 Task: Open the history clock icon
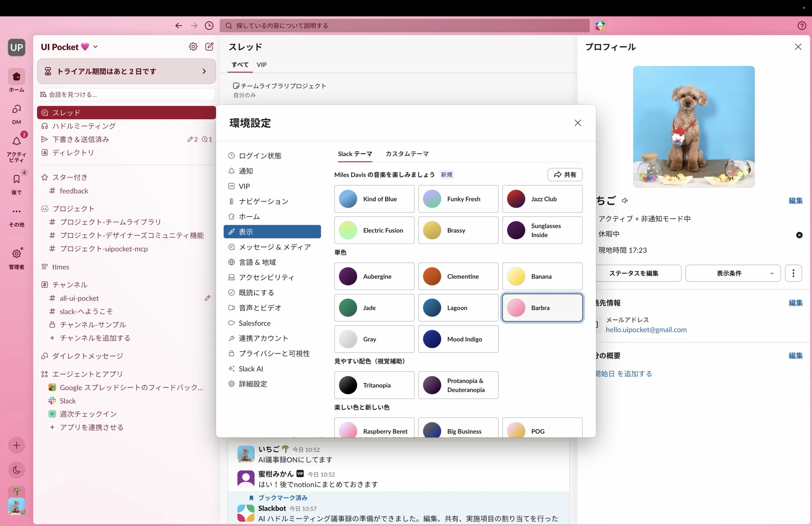209,26
